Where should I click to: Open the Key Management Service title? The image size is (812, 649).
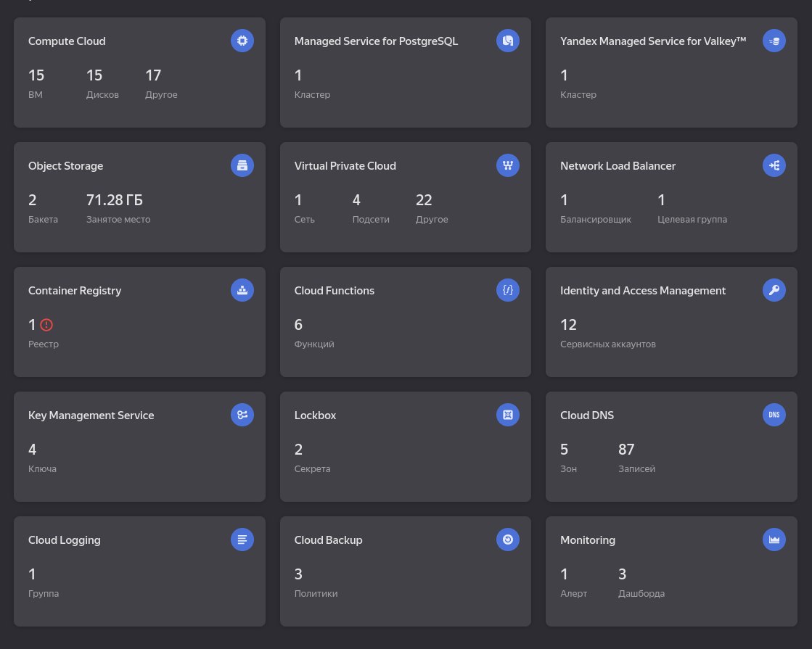(91, 416)
